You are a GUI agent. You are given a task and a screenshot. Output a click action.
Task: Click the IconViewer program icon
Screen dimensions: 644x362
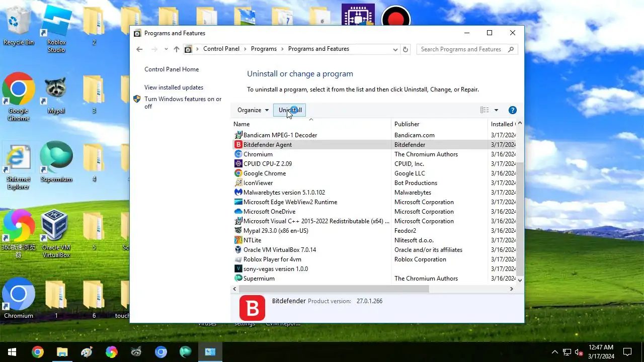[x=238, y=183]
